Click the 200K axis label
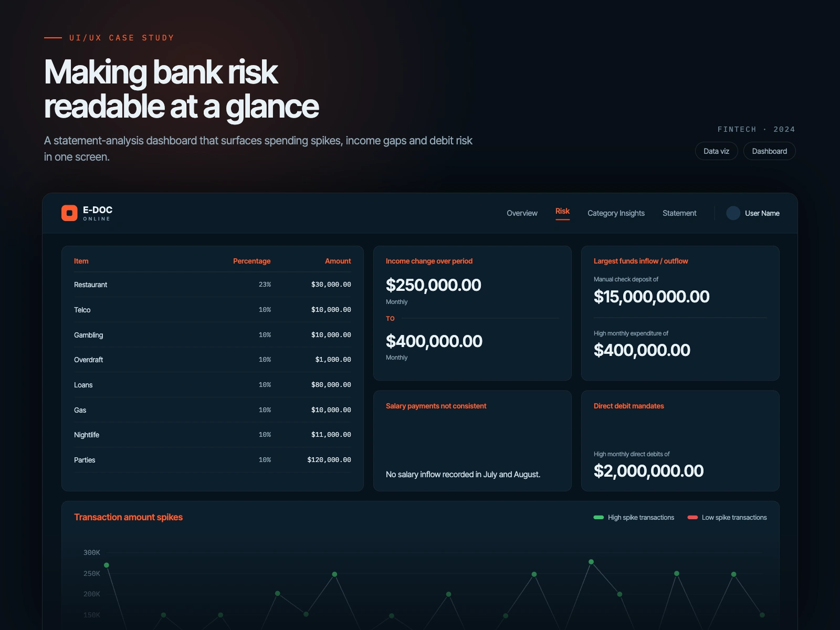This screenshot has width=840, height=630. pyautogui.click(x=92, y=594)
